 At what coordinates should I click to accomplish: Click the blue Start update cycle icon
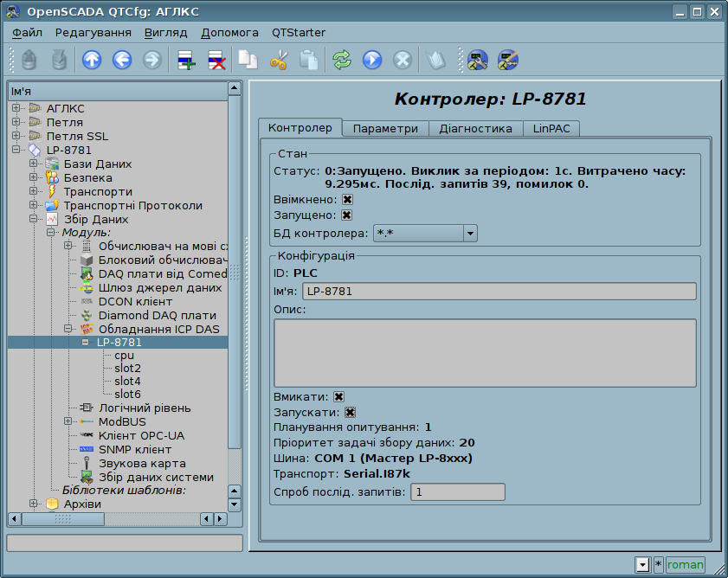[372, 60]
